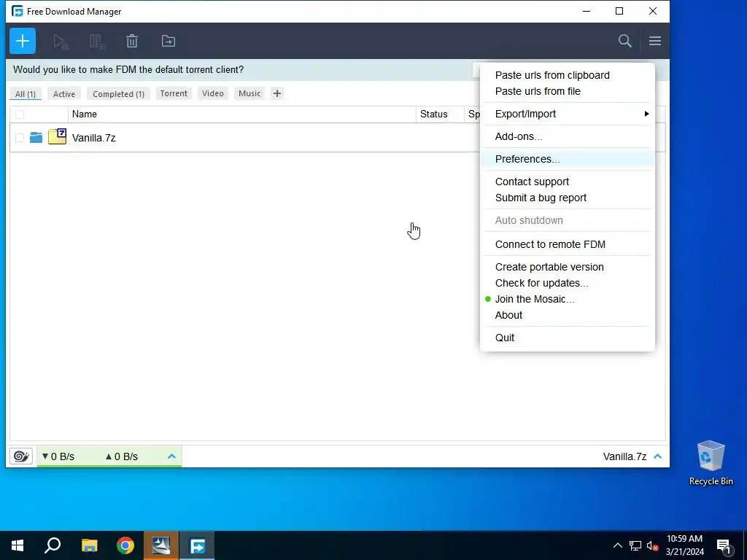Click the upload speed 0 B/s indicator
Viewport: 747px width, 560px height.
(x=122, y=456)
